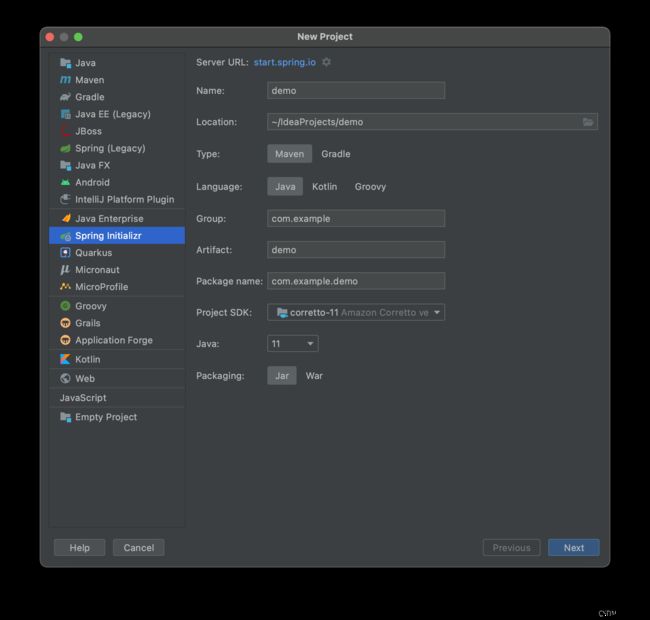Click the Empty Project icon

(65, 417)
